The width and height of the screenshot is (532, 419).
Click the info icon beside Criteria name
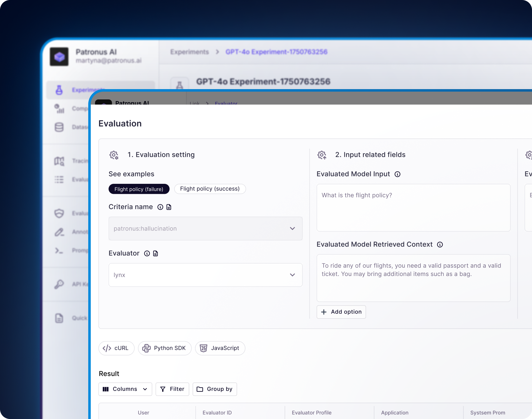coord(160,207)
